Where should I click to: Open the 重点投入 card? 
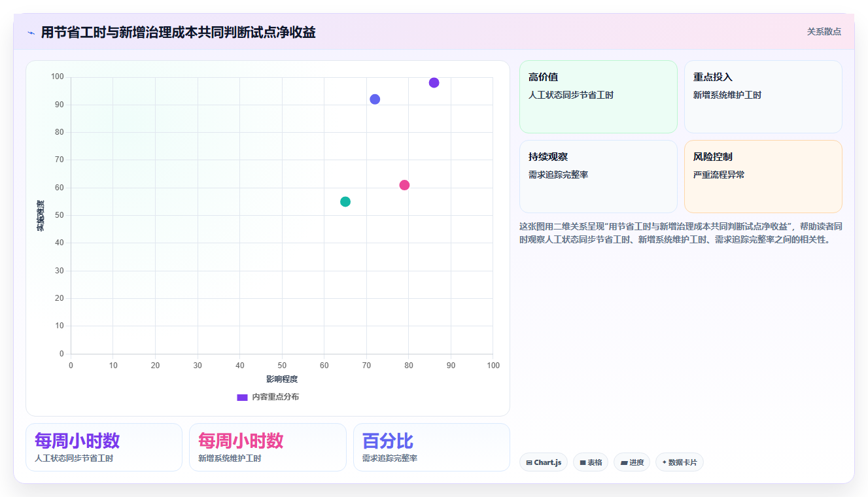click(763, 97)
